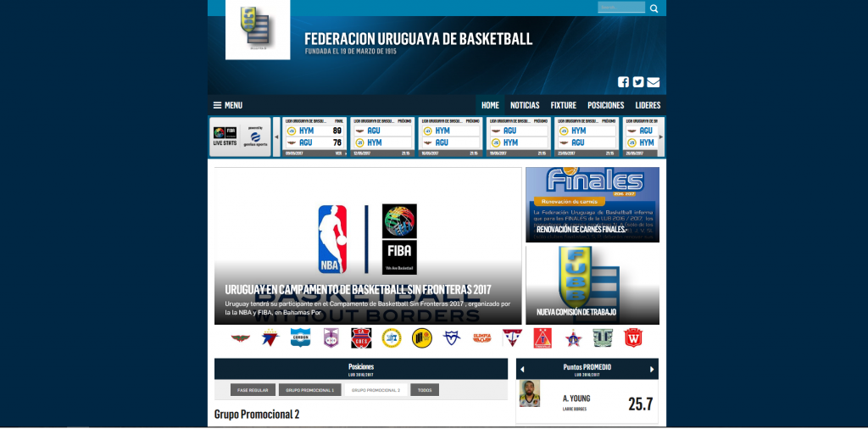Open the LIDERES tab
868x429 pixels.
648,105
